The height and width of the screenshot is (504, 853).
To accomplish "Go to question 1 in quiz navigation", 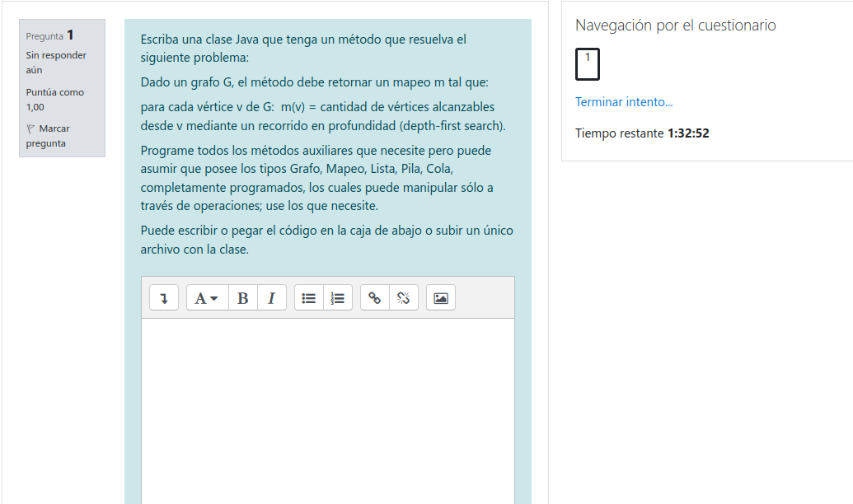I will 588,64.
